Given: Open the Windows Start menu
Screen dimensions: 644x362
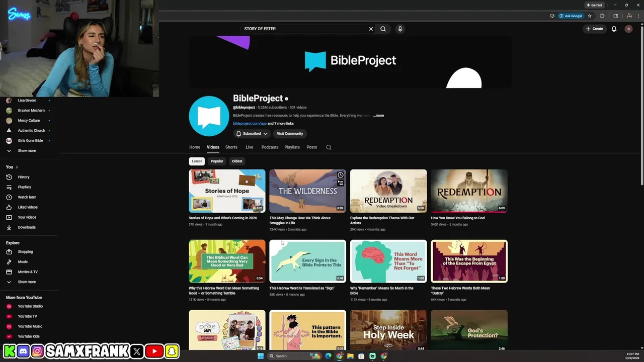Looking at the screenshot, I should pyautogui.click(x=261, y=356).
